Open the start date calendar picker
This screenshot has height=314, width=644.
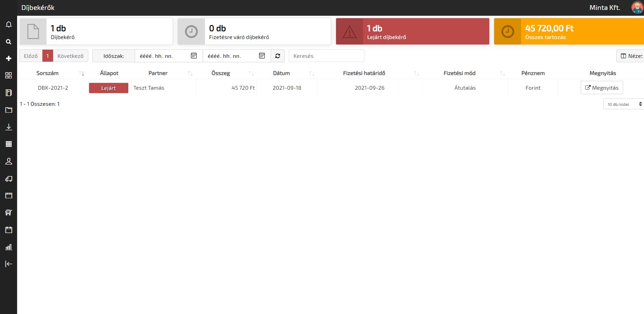[194, 56]
